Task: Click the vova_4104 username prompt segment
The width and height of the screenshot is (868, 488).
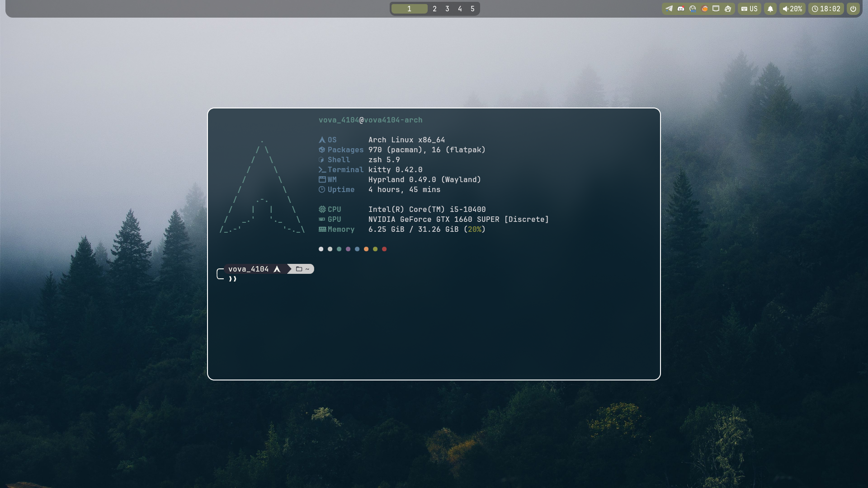Action: [x=249, y=269]
